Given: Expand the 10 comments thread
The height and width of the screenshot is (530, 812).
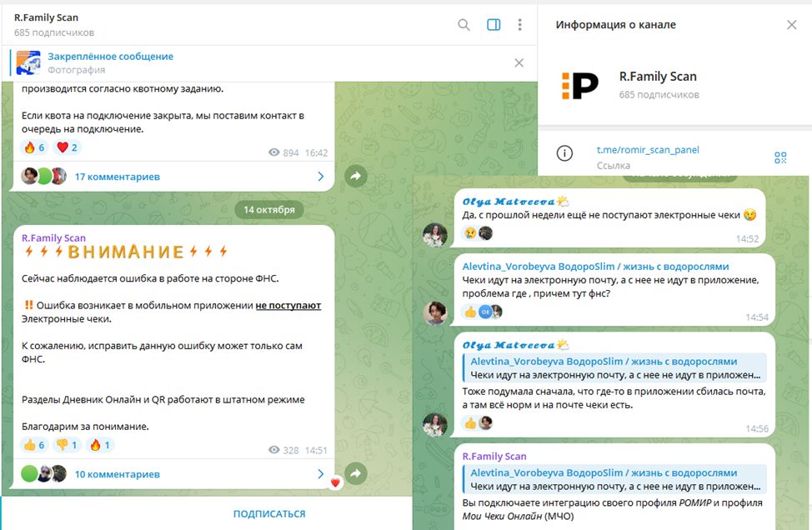Looking at the screenshot, I should 117,474.
